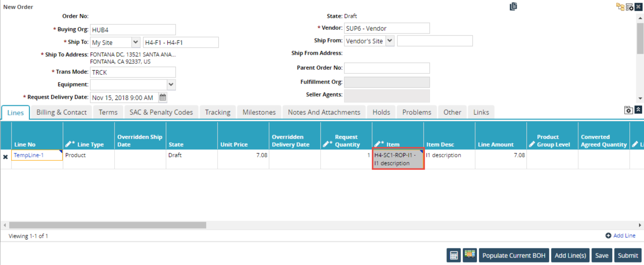Click the calculator icon button

(454, 255)
